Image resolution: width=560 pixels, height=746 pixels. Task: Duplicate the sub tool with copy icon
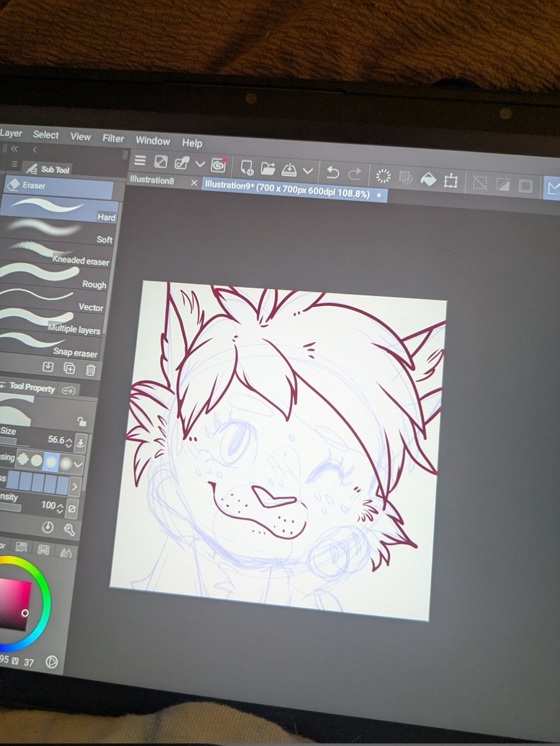tap(69, 369)
